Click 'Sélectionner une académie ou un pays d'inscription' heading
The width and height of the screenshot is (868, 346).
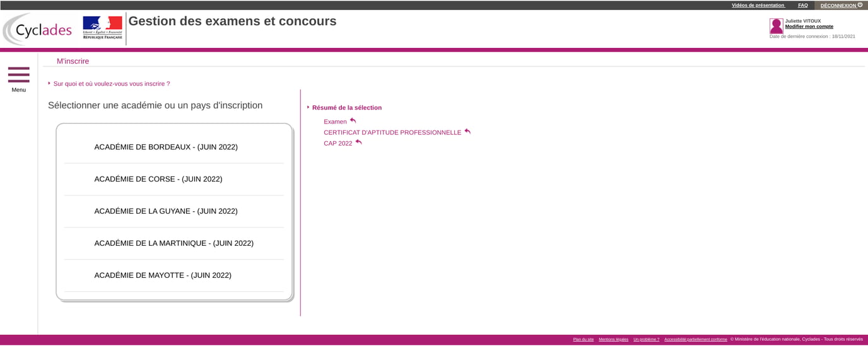coord(155,105)
